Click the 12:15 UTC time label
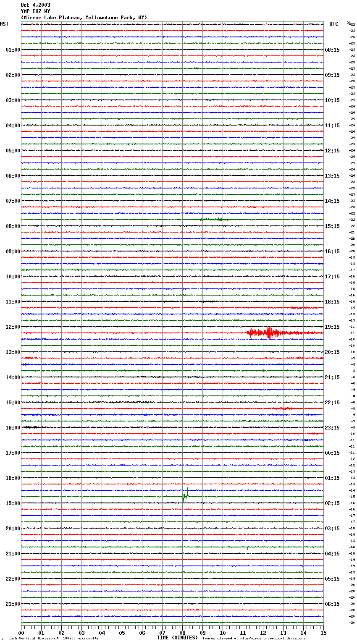The width and height of the screenshot is (357, 644). click(332, 151)
